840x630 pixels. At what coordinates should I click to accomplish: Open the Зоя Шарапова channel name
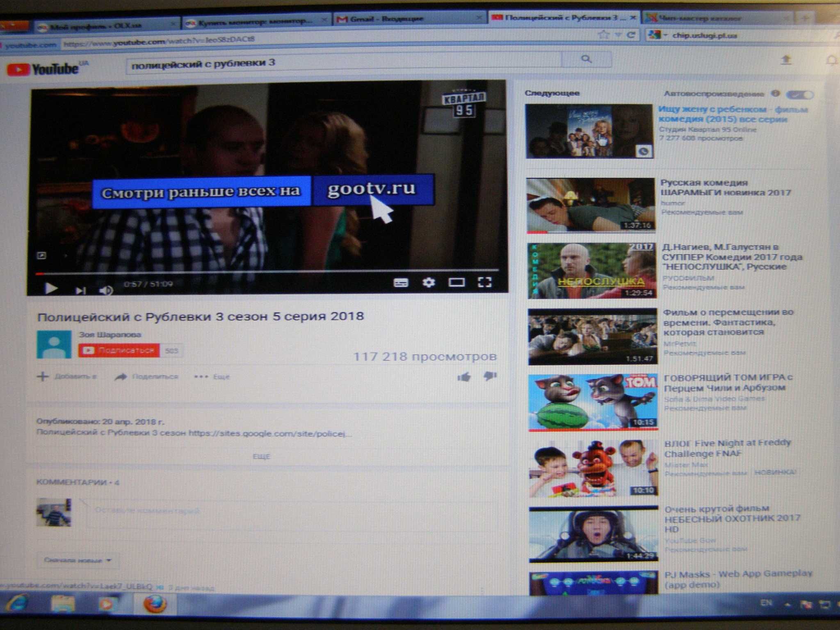point(110,334)
